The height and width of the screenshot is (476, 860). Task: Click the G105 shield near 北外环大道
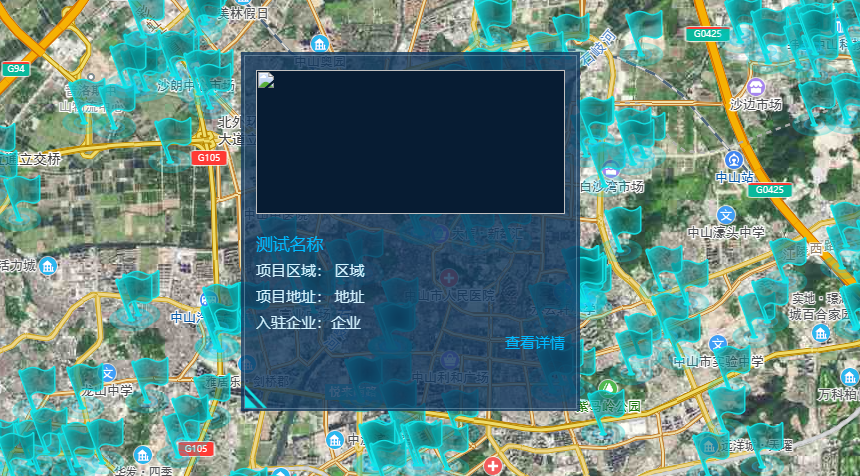pos(208,158)
